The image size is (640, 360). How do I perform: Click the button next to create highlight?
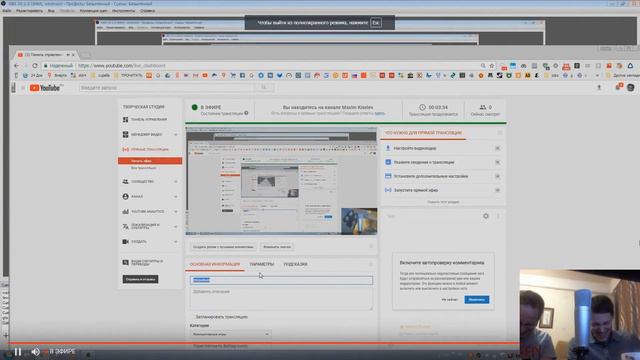click(277, 247)
